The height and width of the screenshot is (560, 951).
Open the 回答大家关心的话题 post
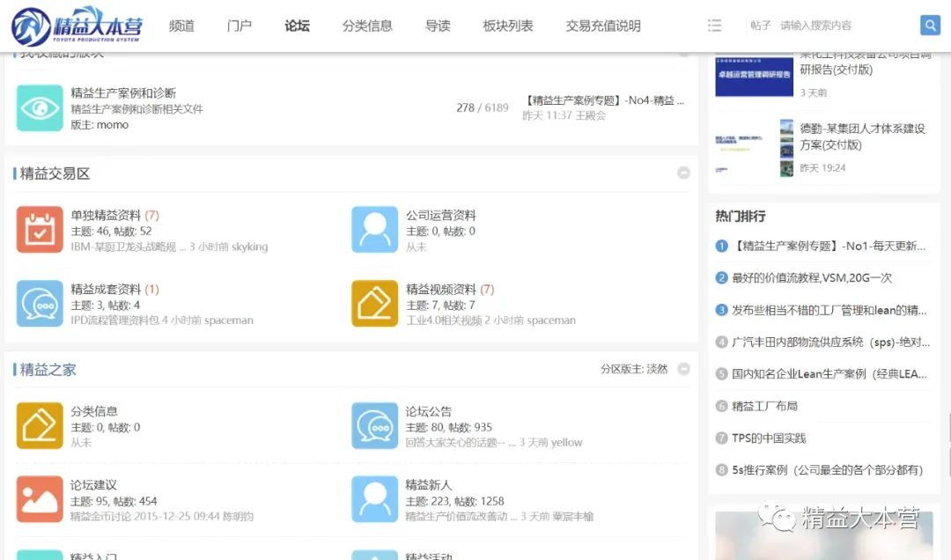click(461, 443)
